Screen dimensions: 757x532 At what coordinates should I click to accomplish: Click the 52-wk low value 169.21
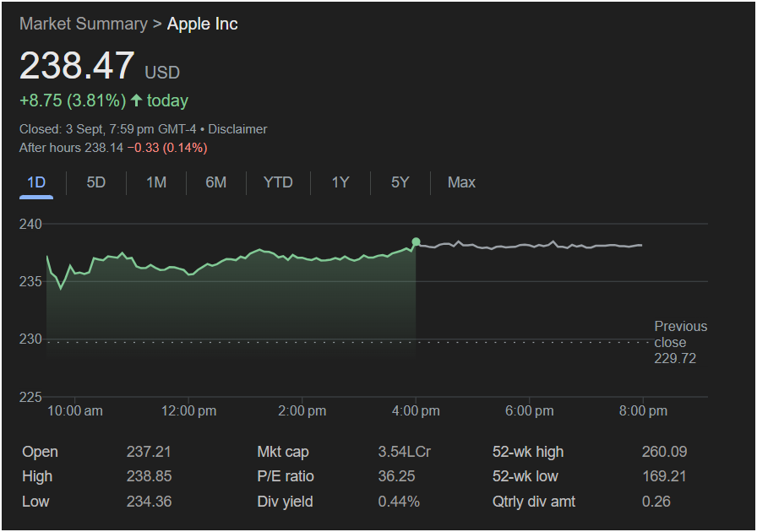pyautogui.click(x=664, y=476)
